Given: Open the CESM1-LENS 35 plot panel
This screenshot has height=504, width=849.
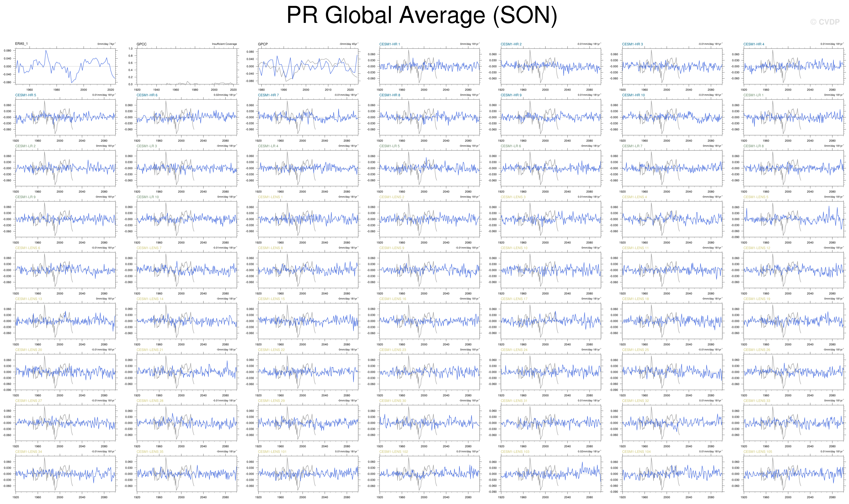Looking at the screenshot, I should click(x=187, y=474).
